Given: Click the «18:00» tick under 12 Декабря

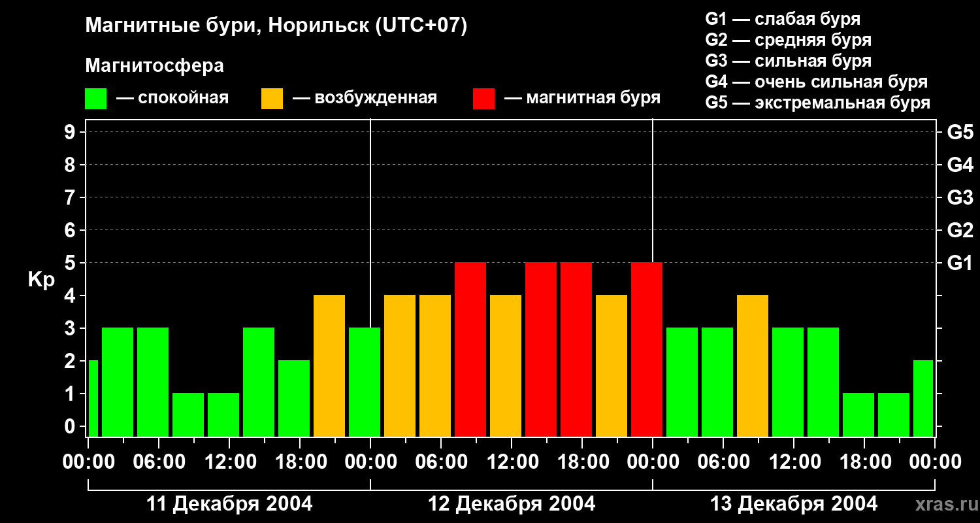Looking at the screenshot, I should click(582, 462).
